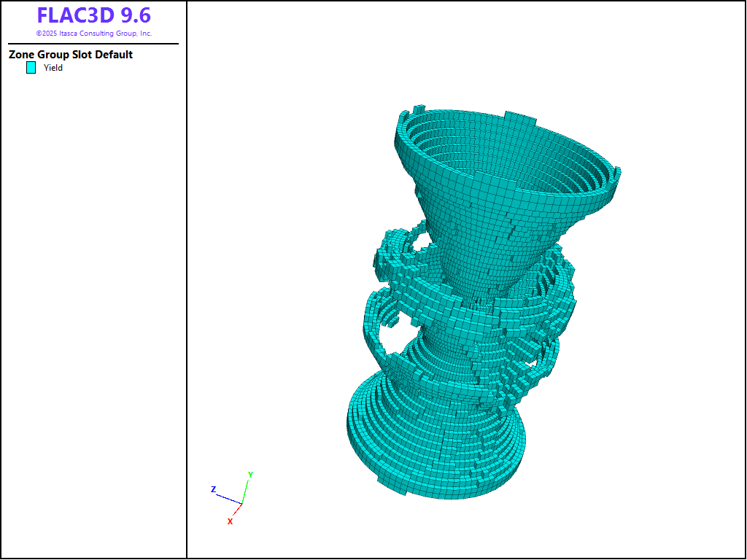Click the horizontal divider under the title
The width and height of the screenshot is (747, 560).
pos(93,44)
